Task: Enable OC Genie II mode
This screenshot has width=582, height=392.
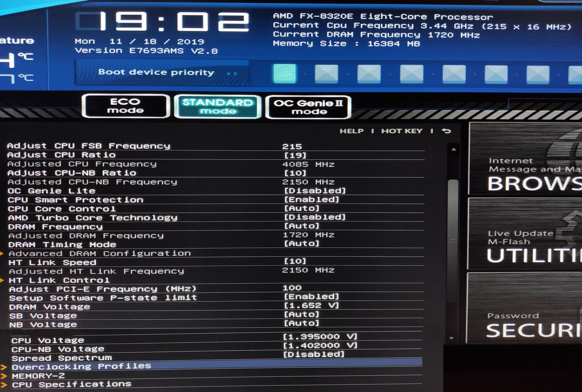Action: [308, 107]
